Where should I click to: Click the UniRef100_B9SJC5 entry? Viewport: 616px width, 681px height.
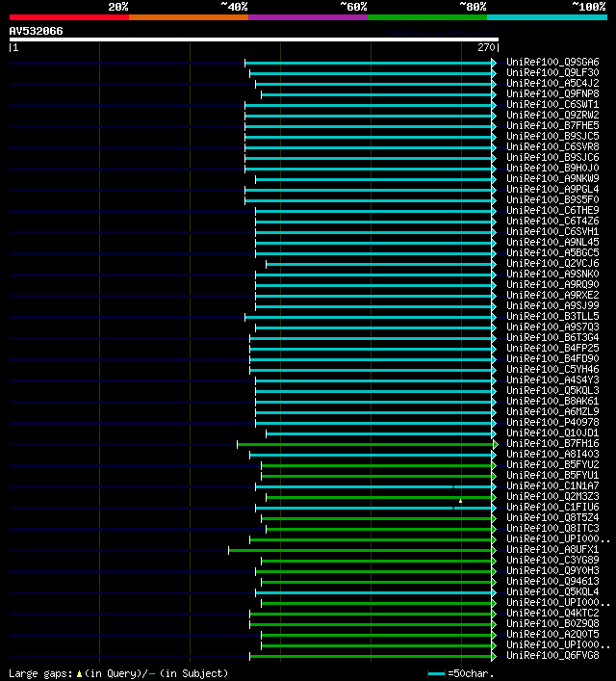(552, 136)
